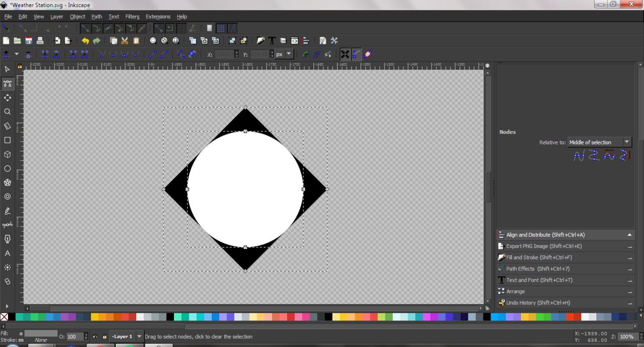Image resolution: width=644 pixels, height=347 pixels.
Task: Select the Text tool in toolbox
Action: click(x=7, y=253)
